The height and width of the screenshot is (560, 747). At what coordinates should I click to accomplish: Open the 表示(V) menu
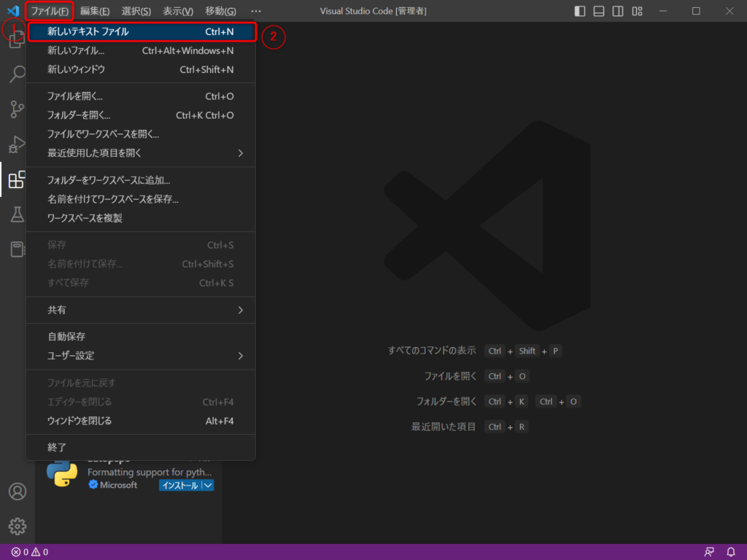178,11
